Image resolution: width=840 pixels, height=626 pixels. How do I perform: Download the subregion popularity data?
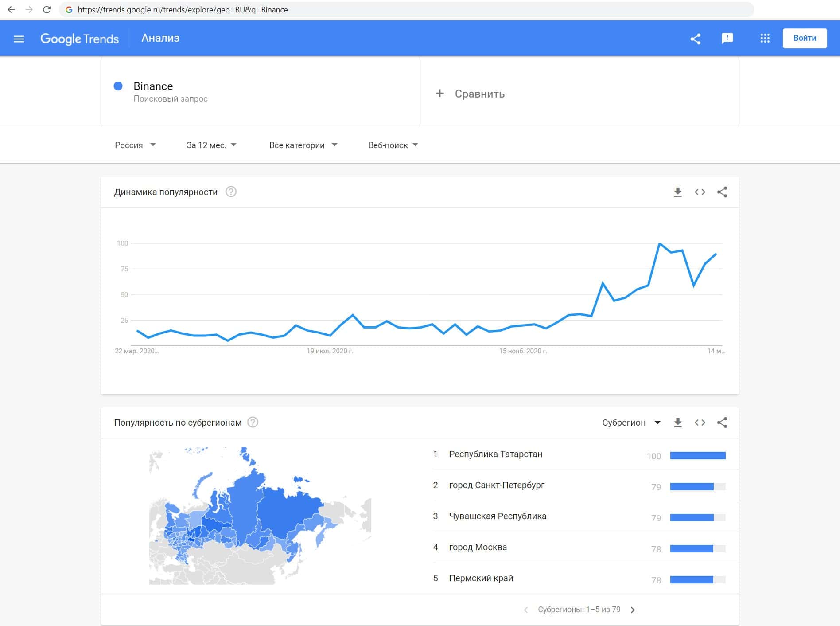click(x=677, y=423)
